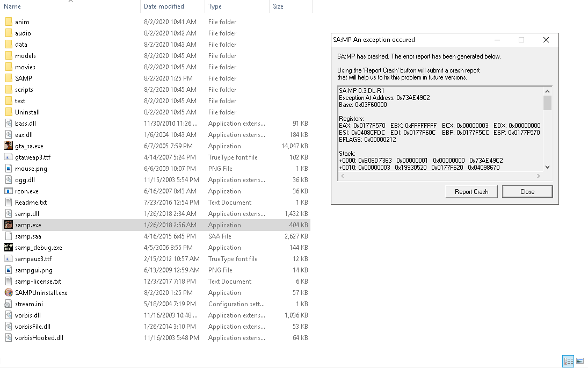This screenshot has width=588, height=368.
Task: Click scroll up arrow in crash report
Action: coord(548,91)
